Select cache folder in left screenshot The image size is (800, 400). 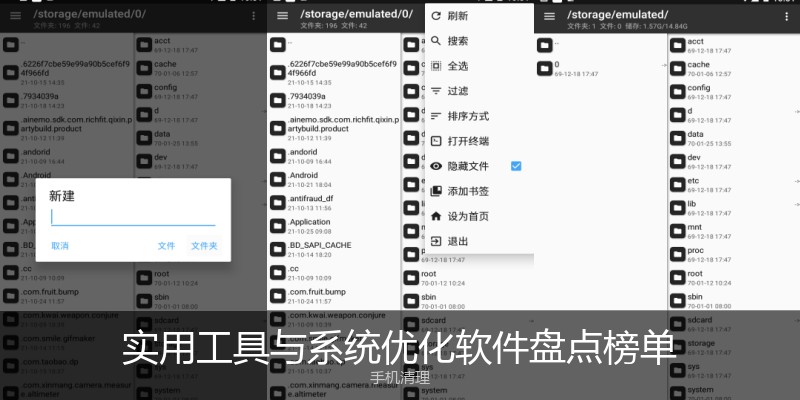coord(201,68)
